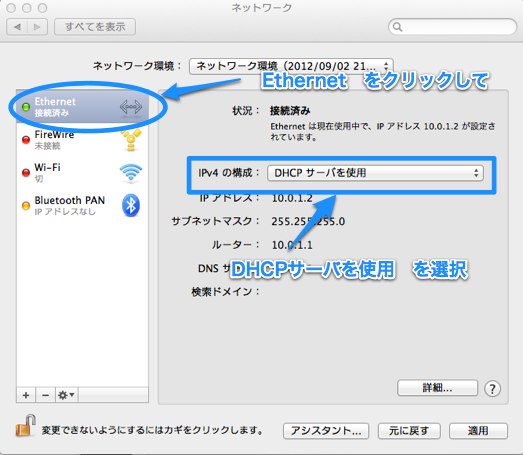Add a new network service with plus

(26, 395)
